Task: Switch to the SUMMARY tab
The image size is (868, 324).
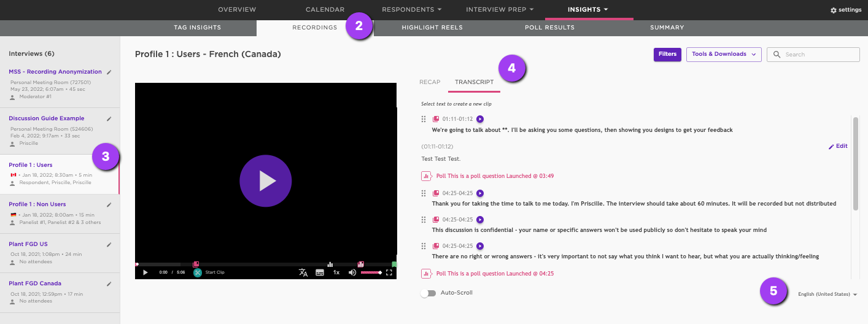Action: (x=667, y=28)
